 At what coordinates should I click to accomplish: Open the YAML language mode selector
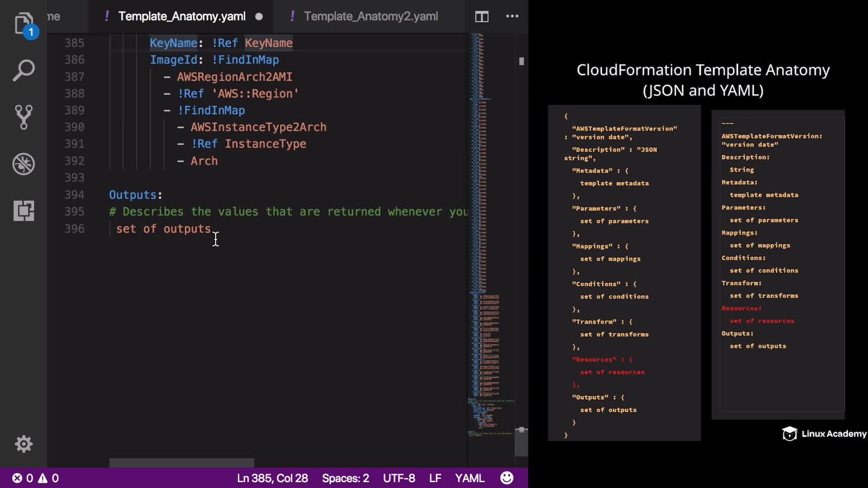[469, 478]
